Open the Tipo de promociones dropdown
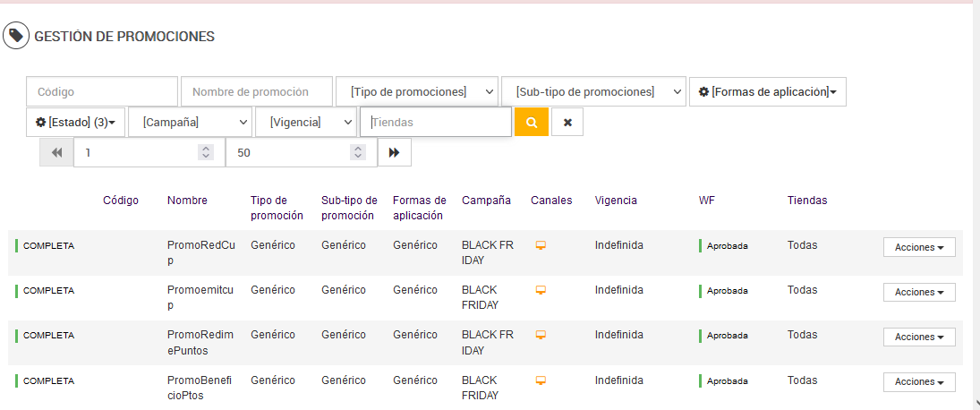 (x=417, y=91)
